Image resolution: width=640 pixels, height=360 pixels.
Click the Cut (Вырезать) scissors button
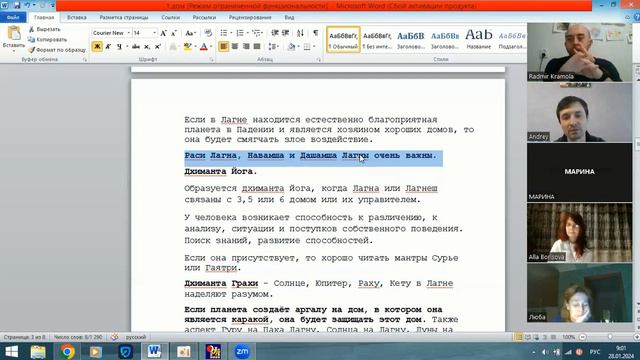pos(44,29)
